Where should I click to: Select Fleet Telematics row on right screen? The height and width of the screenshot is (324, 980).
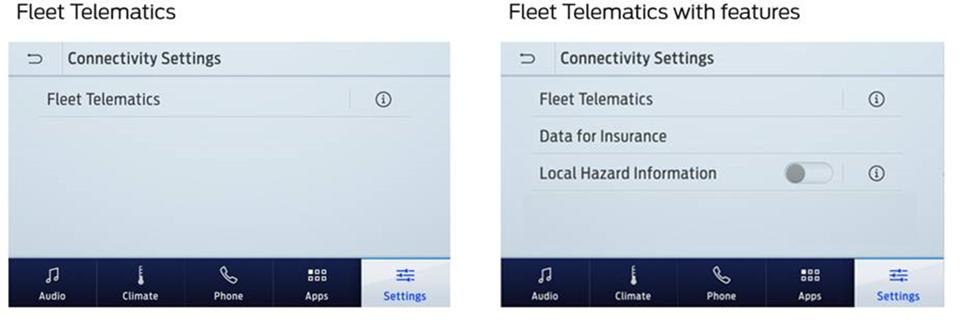(x=596, y=100)
